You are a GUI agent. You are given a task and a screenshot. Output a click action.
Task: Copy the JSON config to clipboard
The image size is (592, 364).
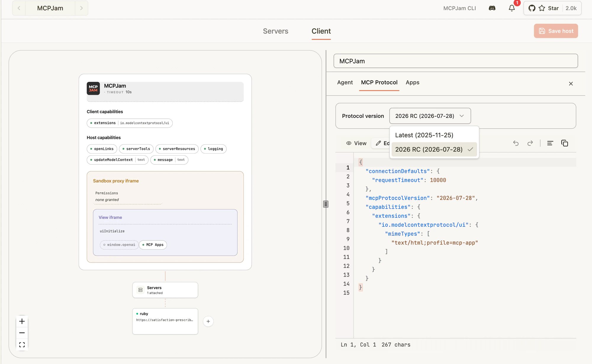(564, 143)
